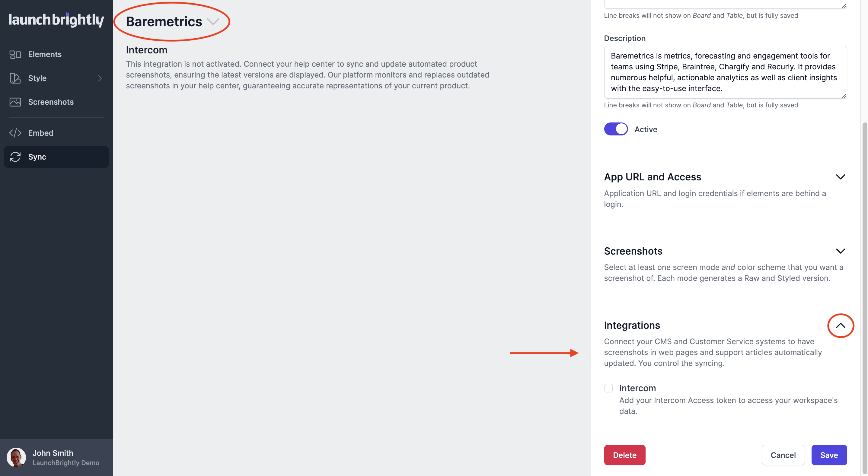Go to the Embed menu item

[x=40, y=133]
